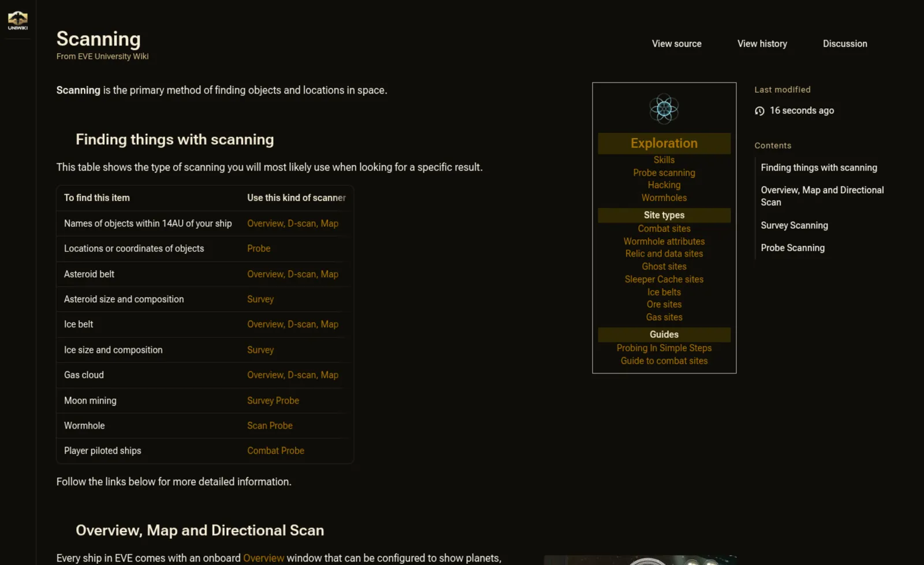Open the UniWiki logo home icon
Image resolution: width=924 pixels, height=565 pixels.
17,20
